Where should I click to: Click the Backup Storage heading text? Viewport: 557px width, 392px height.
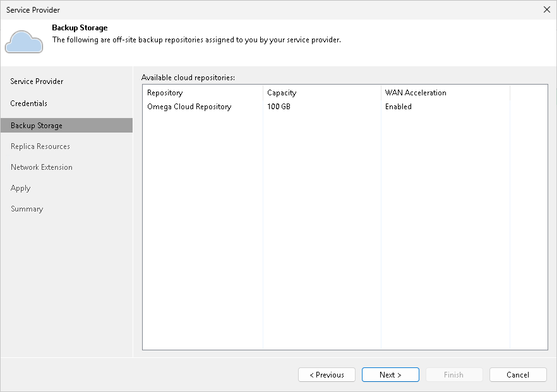pyautogui.click(x=80, y=28)
